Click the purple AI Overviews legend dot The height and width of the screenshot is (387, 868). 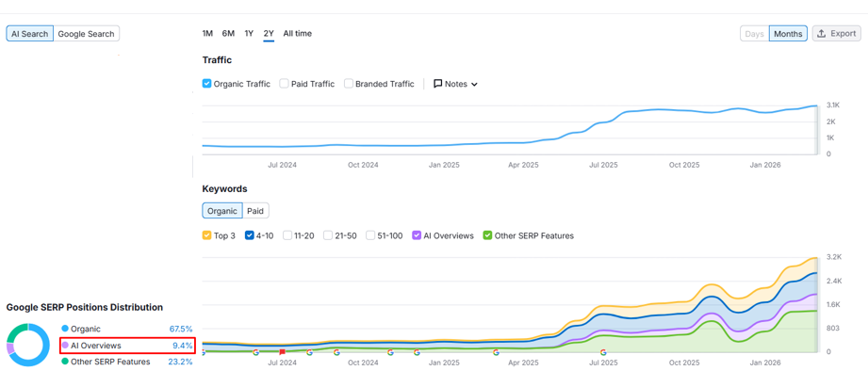pos(65,346)
